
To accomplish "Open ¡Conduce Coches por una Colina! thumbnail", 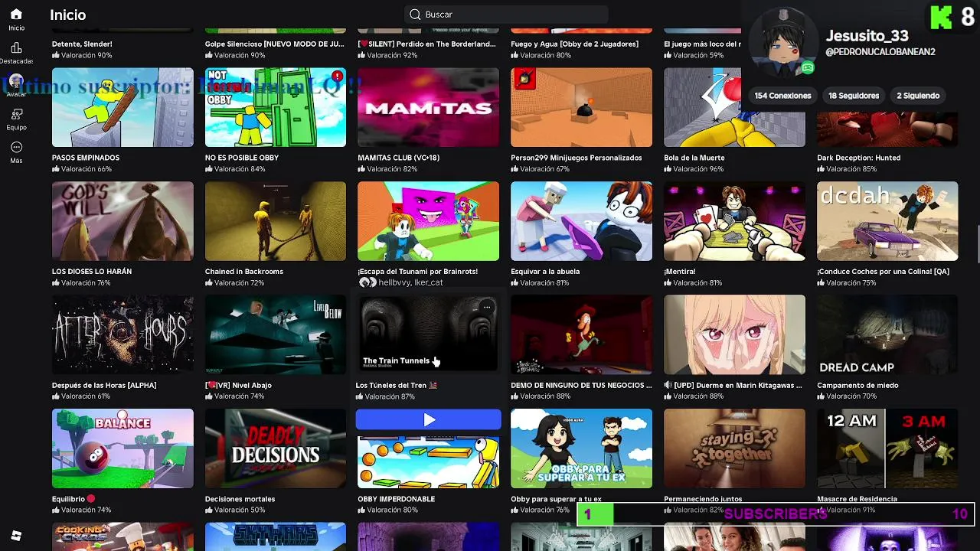I will pyautogui.click(x=887, y=221).
